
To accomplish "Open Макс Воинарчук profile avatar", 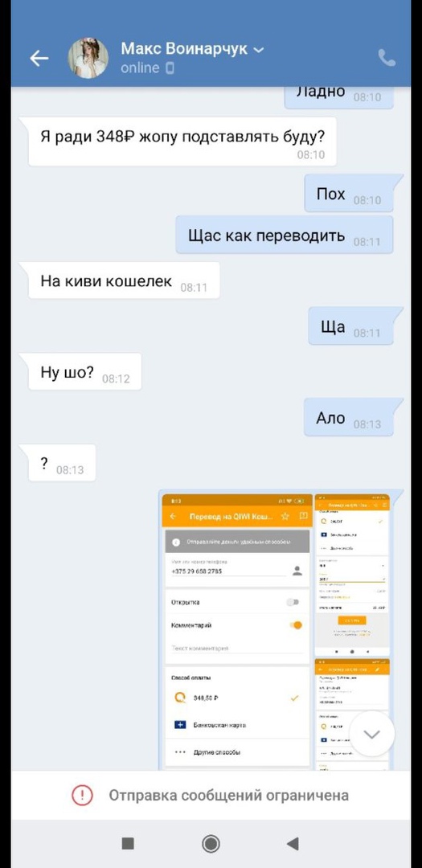I will [x=88, y=58].
